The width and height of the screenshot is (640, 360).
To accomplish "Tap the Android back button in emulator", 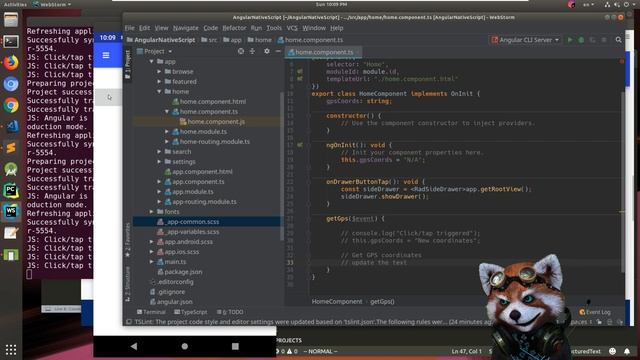I will (134, 346).
